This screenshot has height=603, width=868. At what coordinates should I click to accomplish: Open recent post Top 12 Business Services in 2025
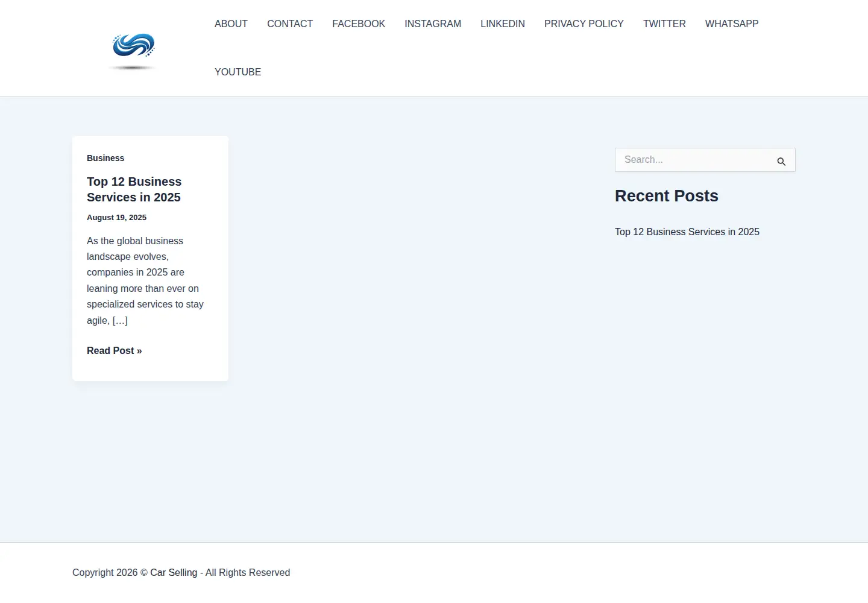pyautogui.click(x=687, y=232)
